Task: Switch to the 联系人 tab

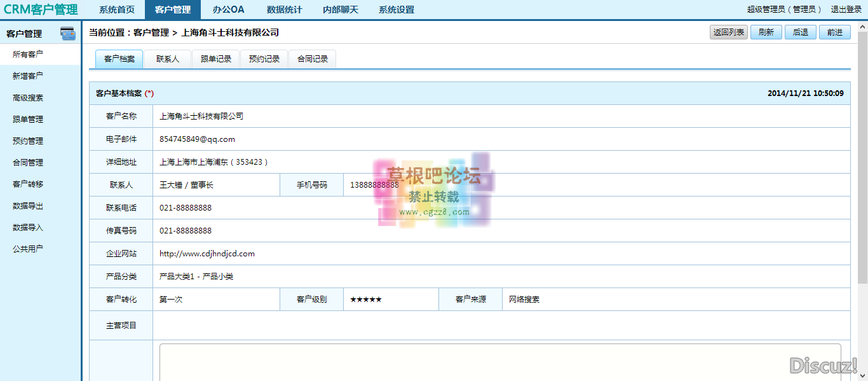Action: coord(167,59)
